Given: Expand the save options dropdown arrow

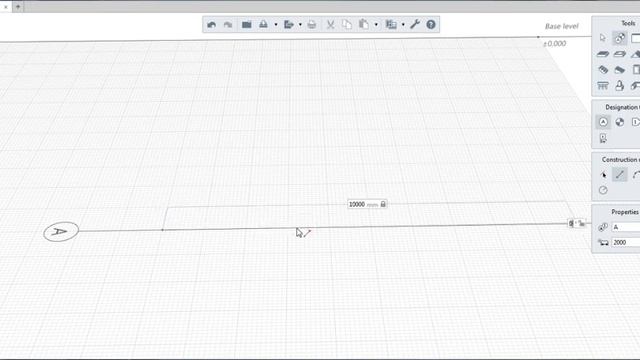Looking at the screenshot, I should 276,25.
